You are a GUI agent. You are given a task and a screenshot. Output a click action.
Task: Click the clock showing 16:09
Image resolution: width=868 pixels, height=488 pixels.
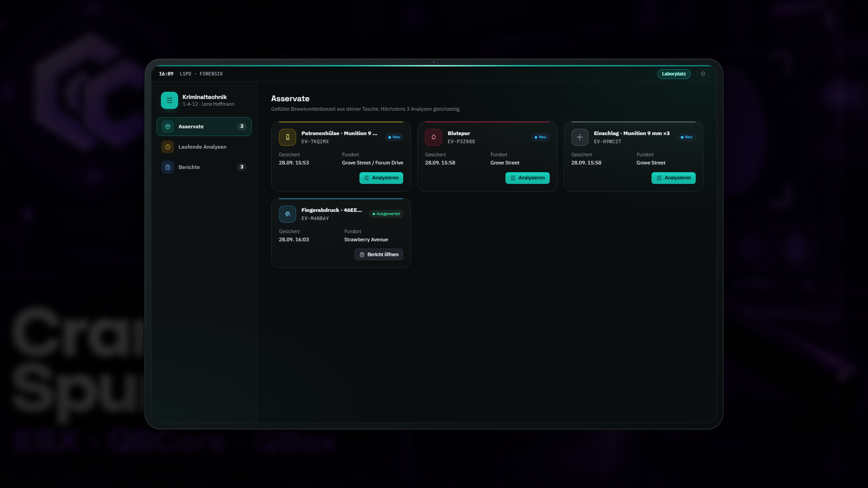166,74
